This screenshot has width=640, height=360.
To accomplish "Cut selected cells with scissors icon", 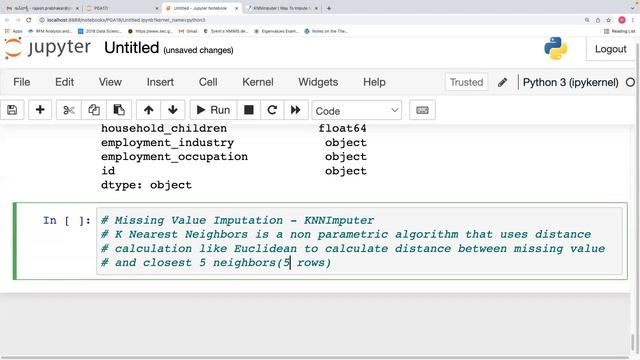I will pos(69,110).
